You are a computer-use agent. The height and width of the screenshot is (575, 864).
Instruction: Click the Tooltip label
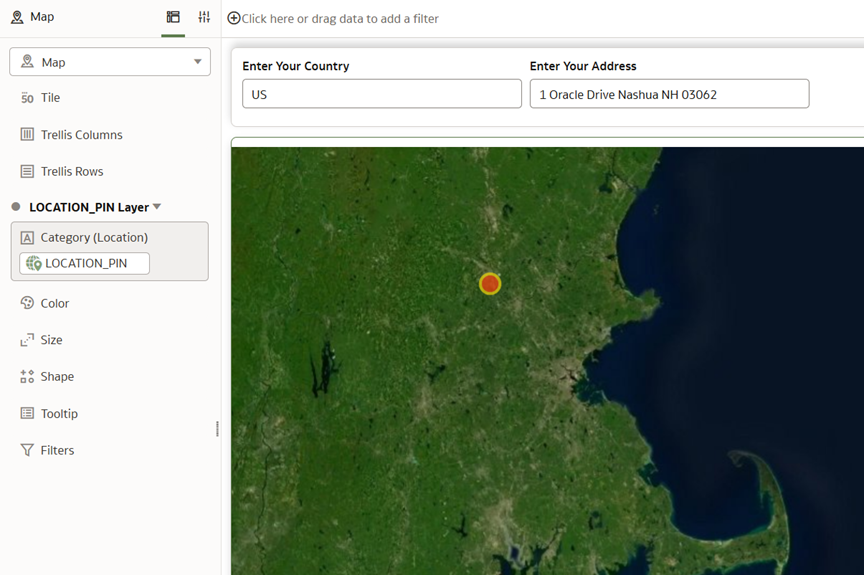coord(59,413)
